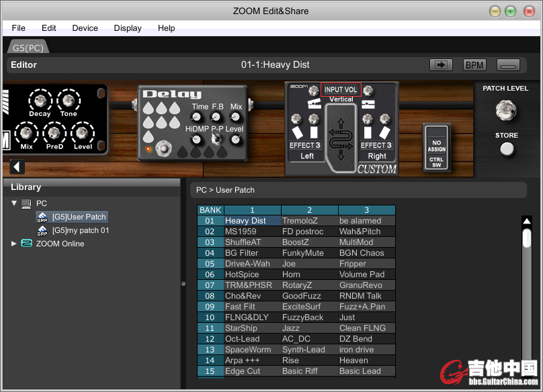The image size is (543, 392).
Task: Click the be alarmed patch cell
Action: [367, 221]
